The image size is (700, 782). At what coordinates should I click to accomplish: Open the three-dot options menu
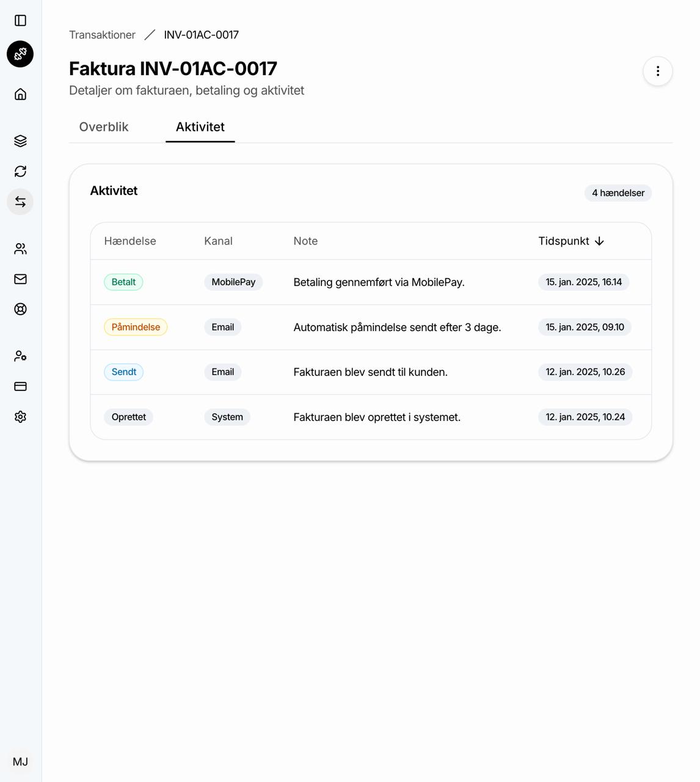click(x=658, y=71)
